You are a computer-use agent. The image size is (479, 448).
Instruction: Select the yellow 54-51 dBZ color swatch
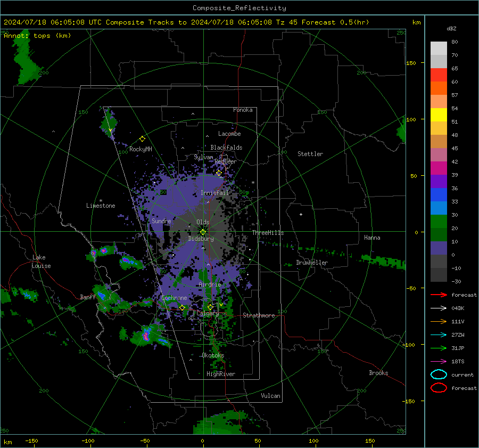pyautogui.click(x=439, y=115)
